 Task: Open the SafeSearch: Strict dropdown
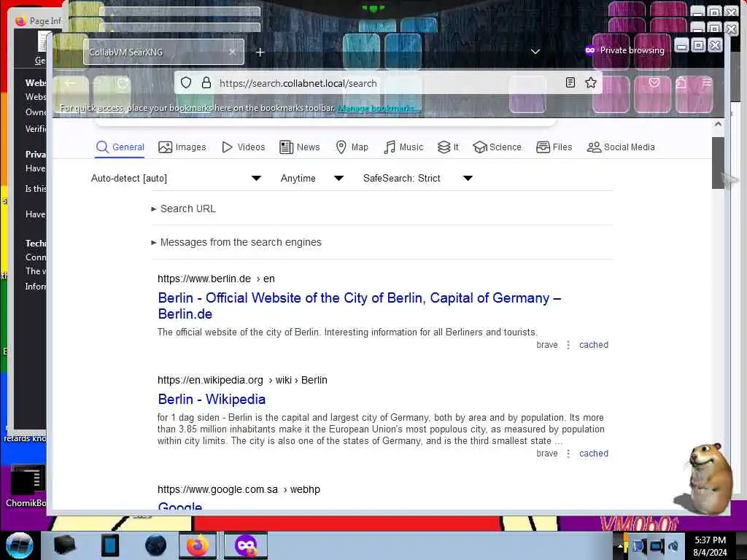tap(418, 178)
